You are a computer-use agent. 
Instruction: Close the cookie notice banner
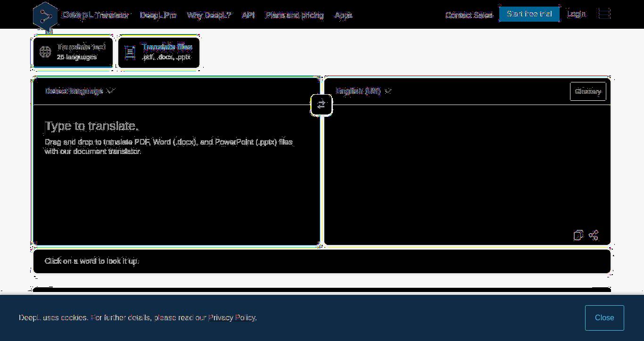[604, 318]
